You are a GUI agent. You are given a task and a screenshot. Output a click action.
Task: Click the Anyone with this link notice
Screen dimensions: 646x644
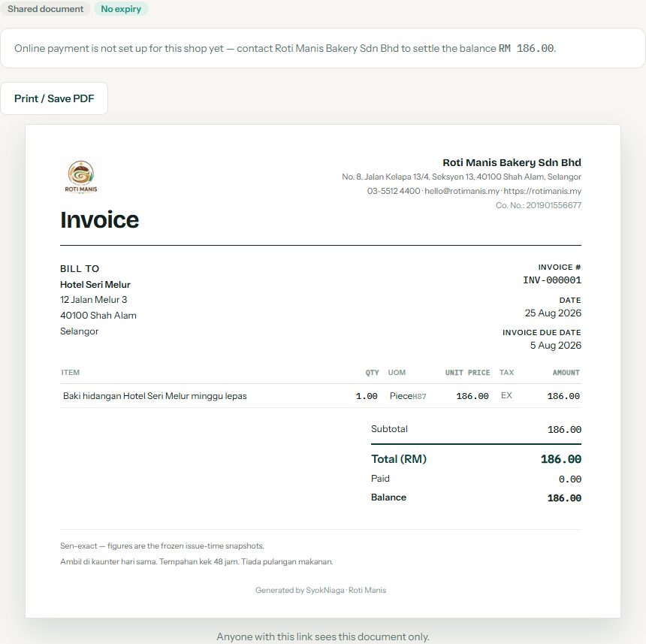(323, 636)
